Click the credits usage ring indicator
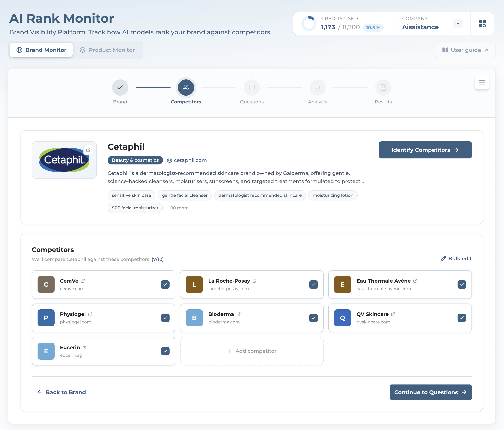Image resolution: width=504 pixels, height=430 pixels. coord(309,24)
